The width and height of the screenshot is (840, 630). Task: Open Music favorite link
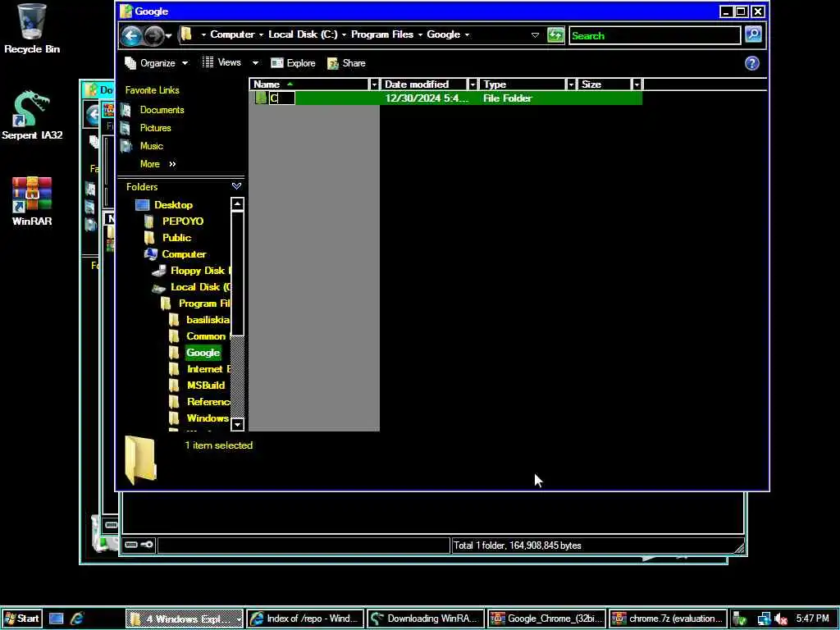point(151,146)
